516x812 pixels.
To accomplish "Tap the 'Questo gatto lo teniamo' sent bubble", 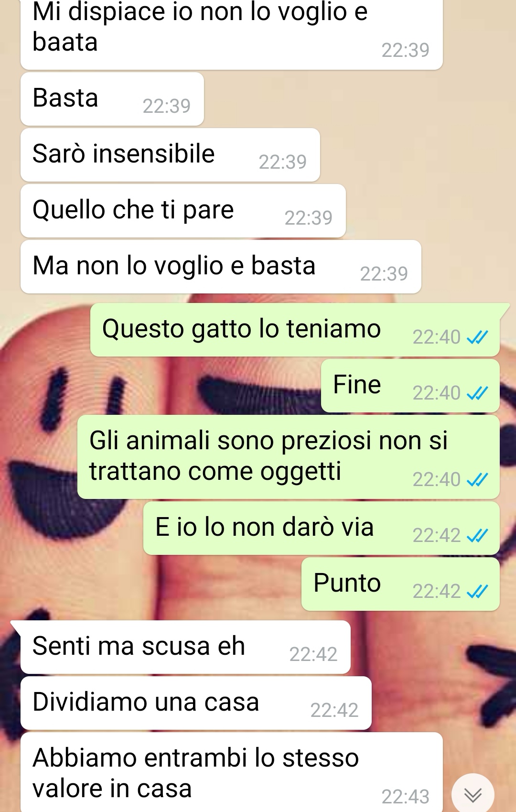I will tap(295, 330).
